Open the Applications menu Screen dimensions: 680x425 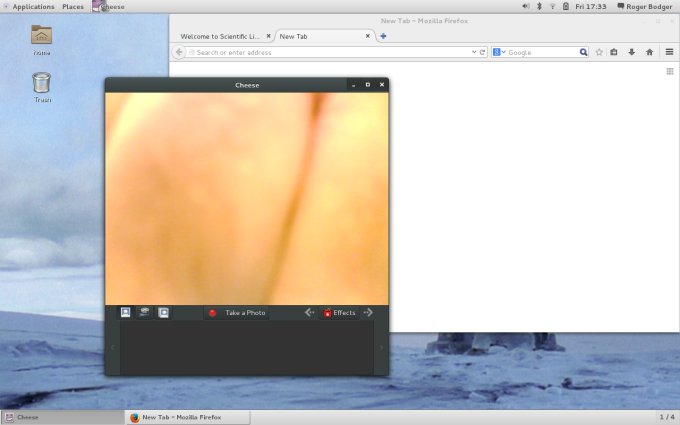click(x=32, y=6)
